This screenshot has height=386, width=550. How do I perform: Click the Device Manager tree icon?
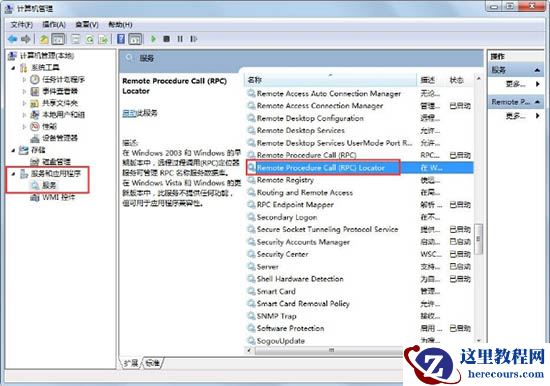tap(34, 138)
